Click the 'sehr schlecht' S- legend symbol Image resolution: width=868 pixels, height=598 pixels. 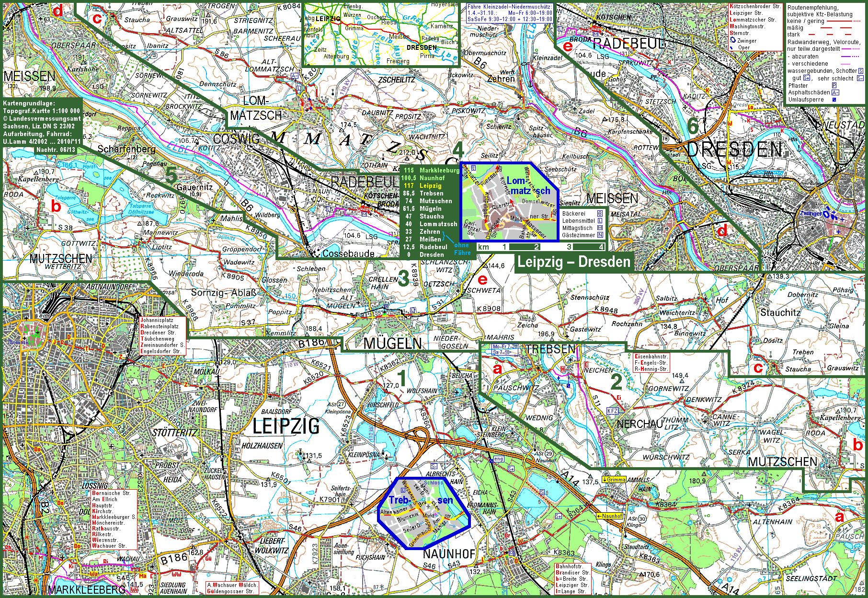pyautogui.click(x=860, y=78)
